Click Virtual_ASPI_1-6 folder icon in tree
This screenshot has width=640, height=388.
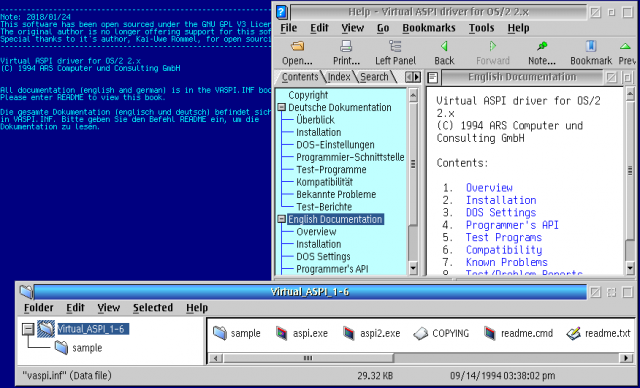point(46,329)
